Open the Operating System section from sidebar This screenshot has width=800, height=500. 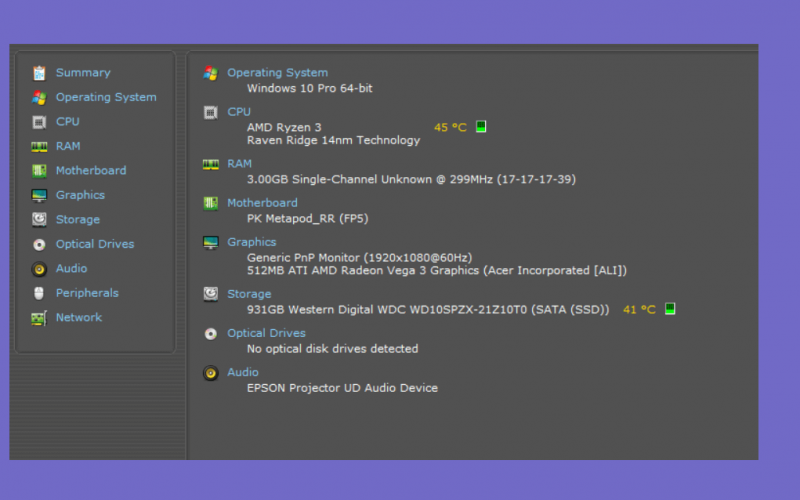(x=106, y=97)
